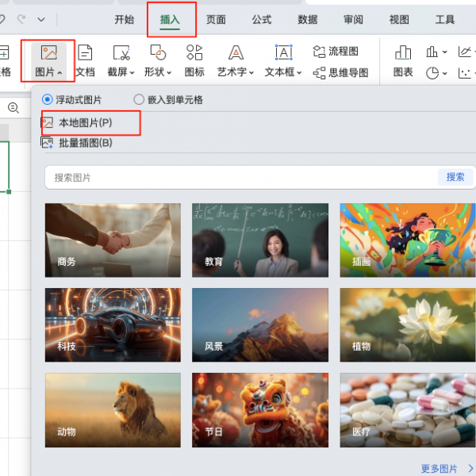476x476 pixels.
Task: Open the 更多图片 link
Action: pos(441,468)
